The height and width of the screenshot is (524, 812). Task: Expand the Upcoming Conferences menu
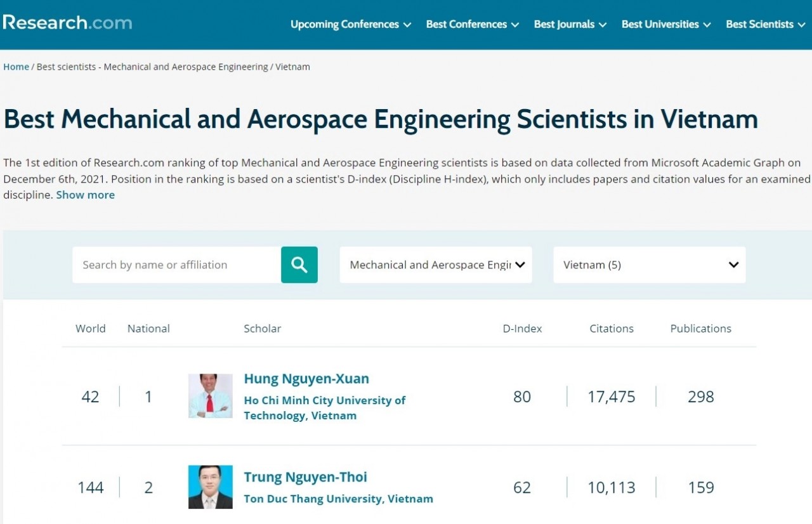coord(350,24)
